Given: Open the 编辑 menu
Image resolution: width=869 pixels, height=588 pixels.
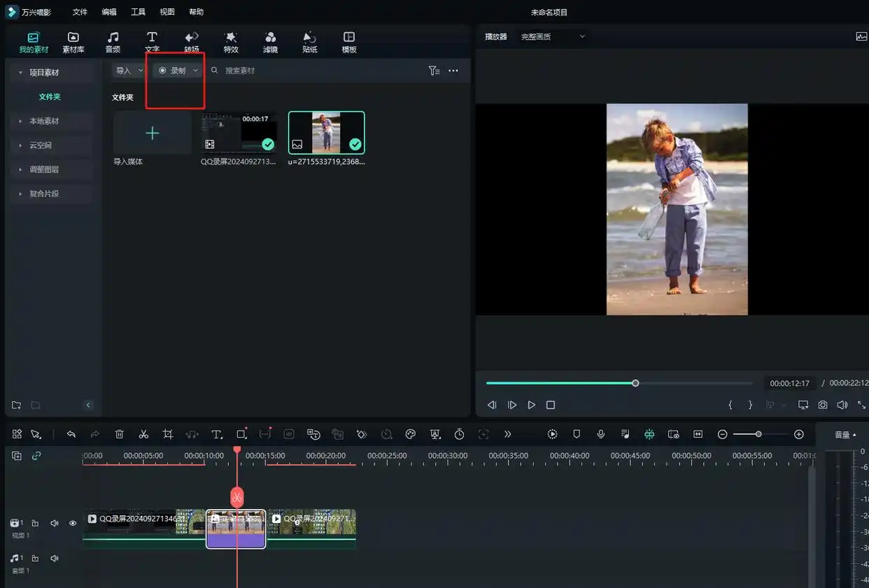Looking at the screenshot, I should pos(108,12).
